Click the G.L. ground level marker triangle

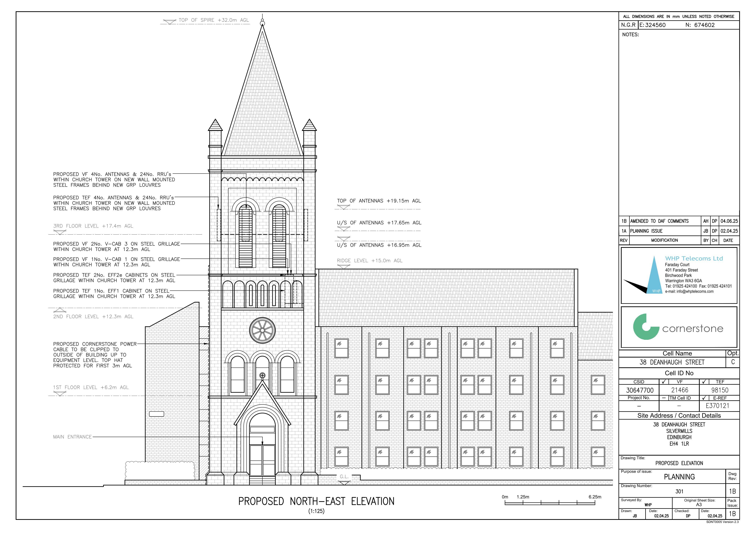[x=344, y=483]
